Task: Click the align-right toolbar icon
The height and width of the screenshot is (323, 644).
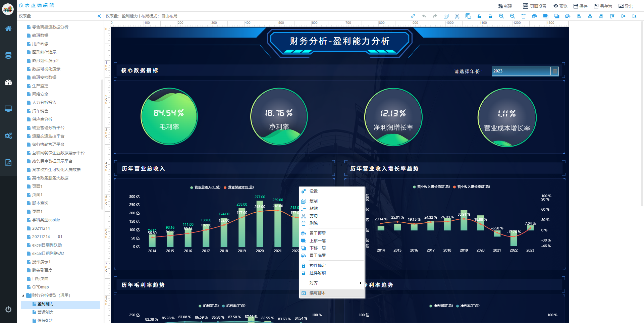Action: [x=601, y=16]
